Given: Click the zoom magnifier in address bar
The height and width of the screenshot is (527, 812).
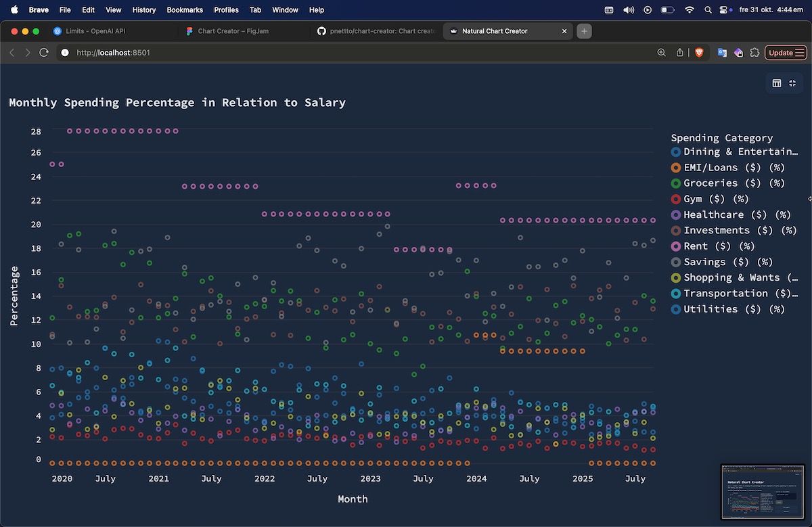Looking at the screenshot, I should (662, 53).
